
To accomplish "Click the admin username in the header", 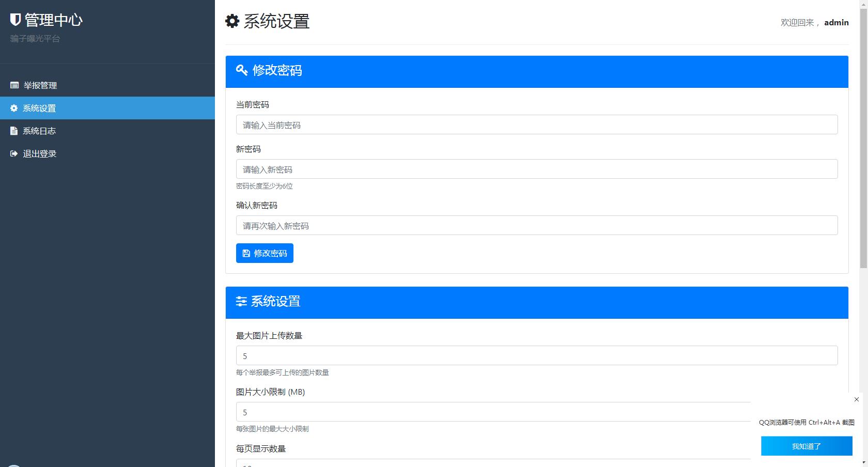I will pyautogui.click(x=836, y=22).
